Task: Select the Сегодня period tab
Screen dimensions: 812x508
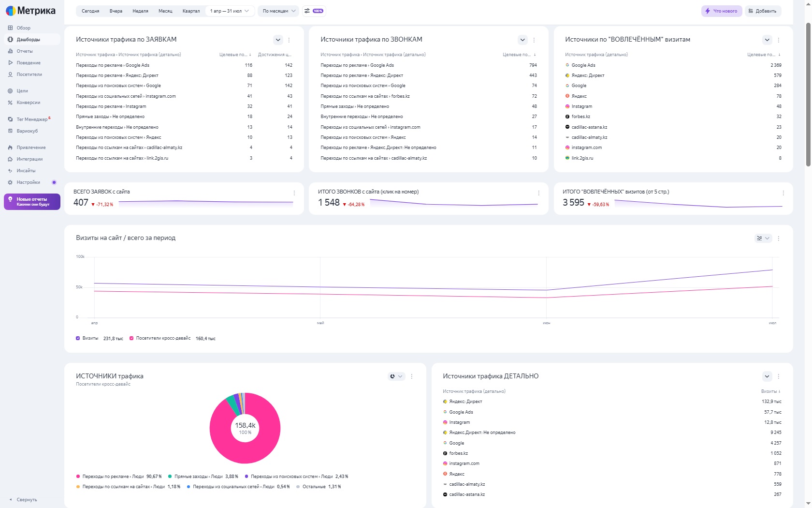Action: tap(90, 11)
